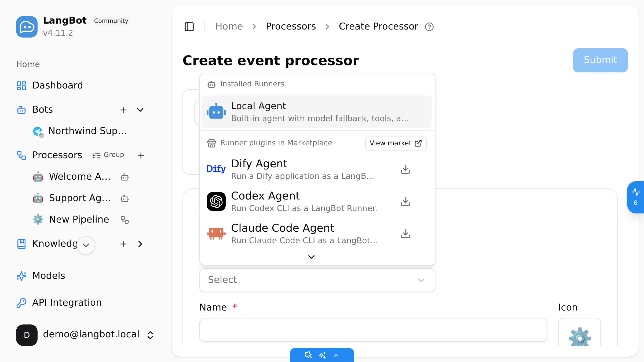The height and width of the screenshot is (362, 644).
Task: Install the Codex Agent runner
Action: pyautogui.click(x=405, y=202)
